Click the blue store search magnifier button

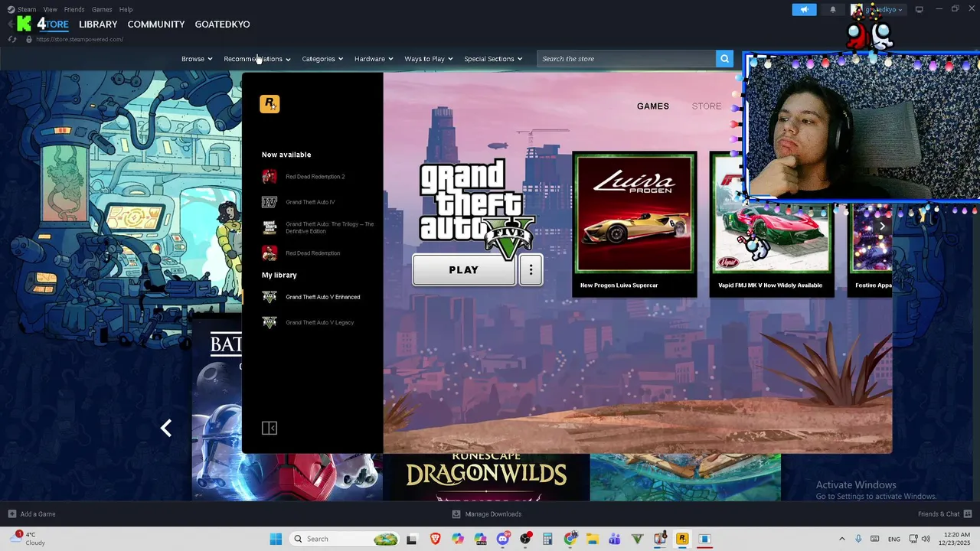tap(724, 59)
